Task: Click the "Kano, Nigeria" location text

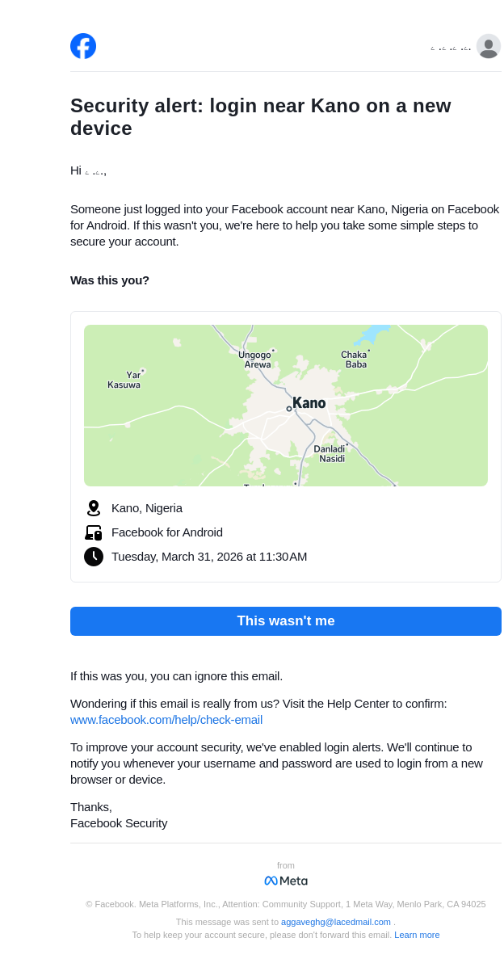Action: [x=147, y=508]
